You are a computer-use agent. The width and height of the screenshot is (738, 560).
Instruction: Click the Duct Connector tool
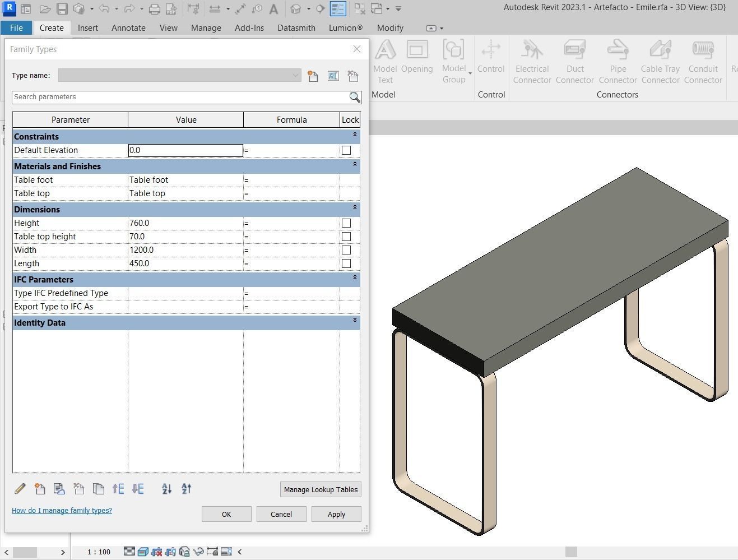pyautogui.click(x=575, y=62)
